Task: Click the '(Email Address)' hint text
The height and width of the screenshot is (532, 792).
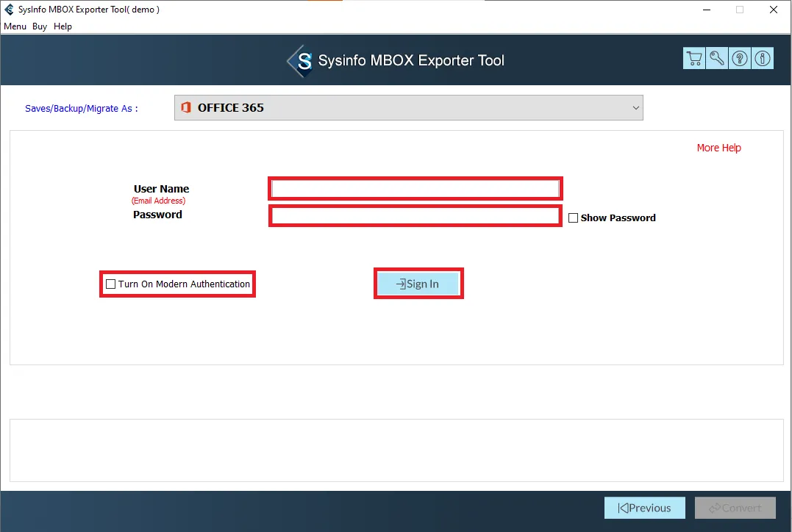Action: point(159,201)
